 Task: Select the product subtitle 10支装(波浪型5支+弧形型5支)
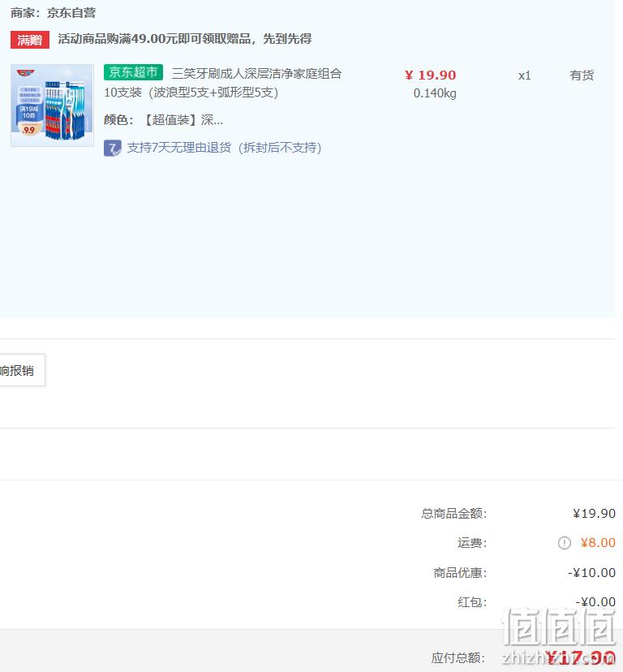click(191, 93)
